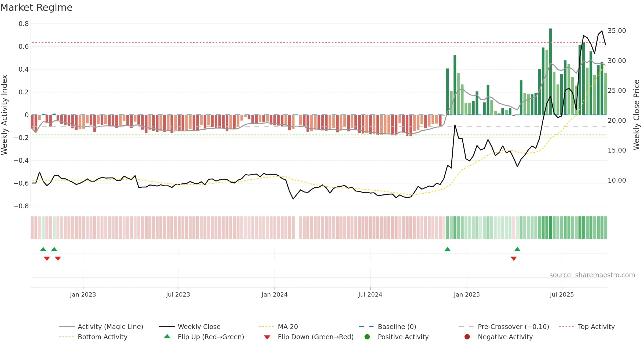The height and width of the screenshot is (362, 644).
Task: Click the tallest green activity bar near 0.76
Action: coord(550,72)
